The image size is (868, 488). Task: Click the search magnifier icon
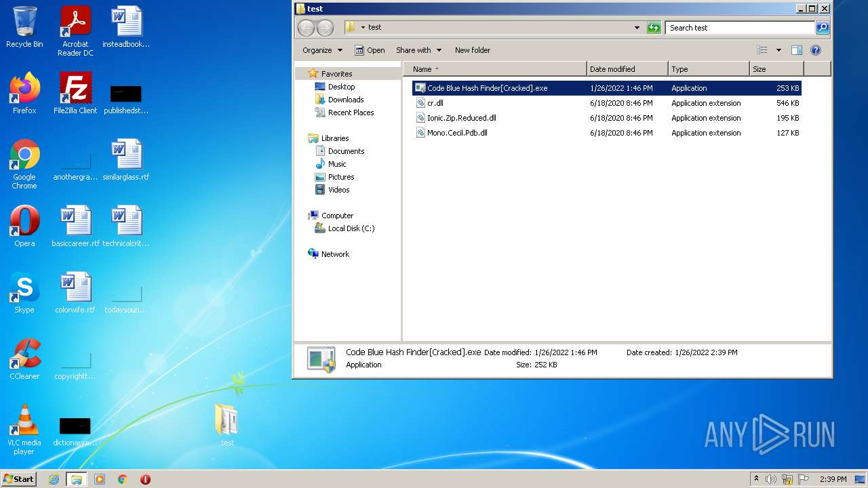point(823,28)
